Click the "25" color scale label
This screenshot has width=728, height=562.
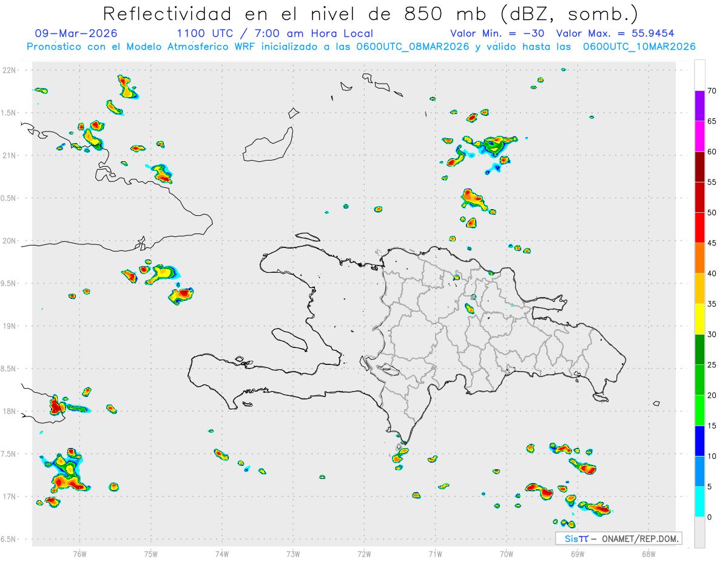click(x=712, y=365)
